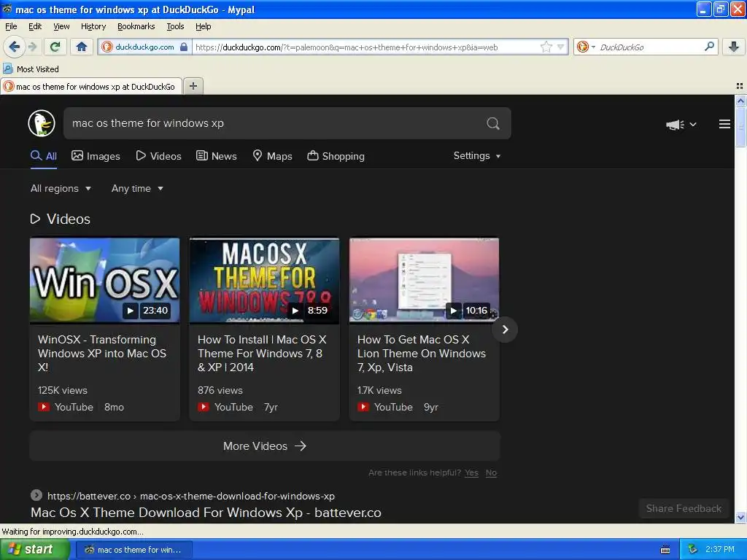Open the History menu
Image resolution: width=747 pixels, height=560 pixels.
[x=93, y=27]
